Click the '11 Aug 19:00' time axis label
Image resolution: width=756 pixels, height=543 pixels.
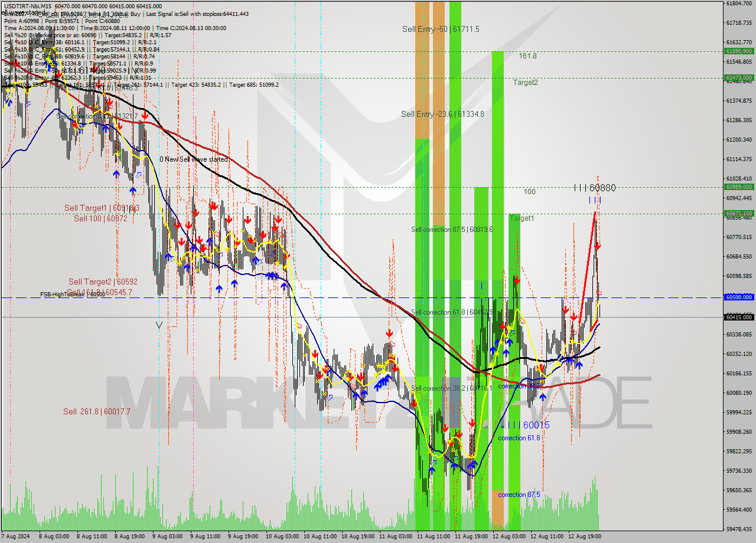pos(471,537)
